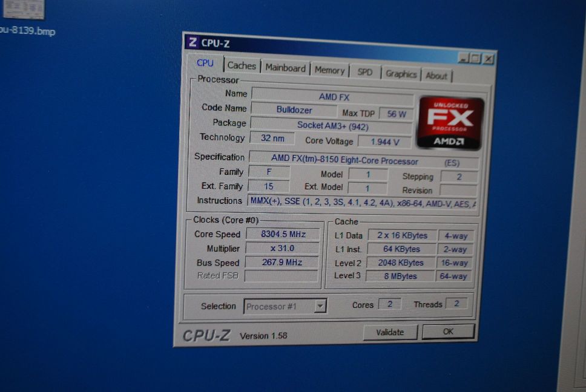Click the 8304.5 MHz core speed value
586x392 pixels.
(x=283, y=234)
